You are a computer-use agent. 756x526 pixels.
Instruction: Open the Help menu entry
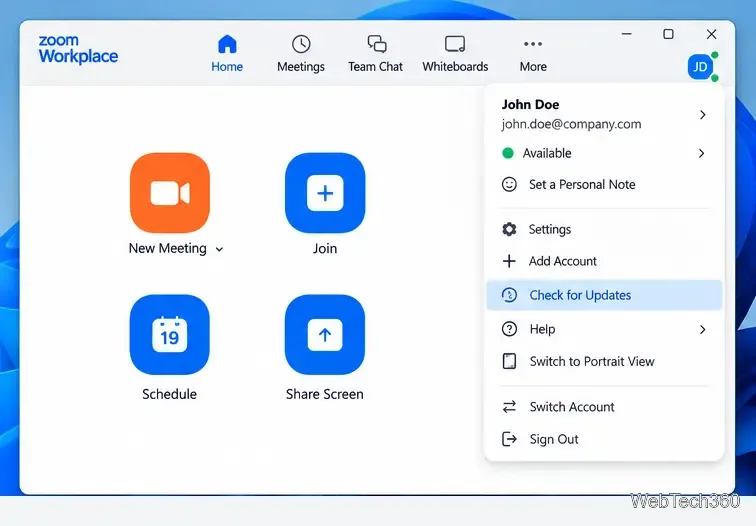[604, 329]
